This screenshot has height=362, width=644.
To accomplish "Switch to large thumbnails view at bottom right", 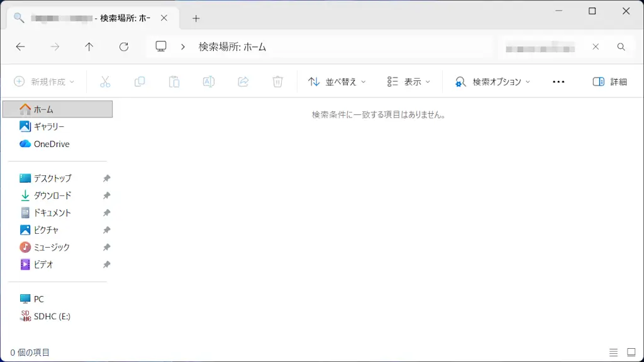I will pyautogui.click(x=631, y=352).
